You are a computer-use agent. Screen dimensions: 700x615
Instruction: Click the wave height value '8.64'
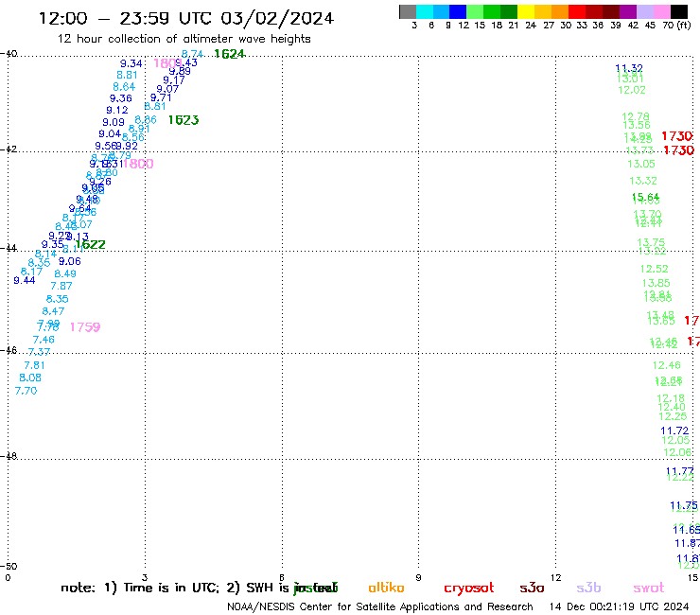(x=124, y=87)
